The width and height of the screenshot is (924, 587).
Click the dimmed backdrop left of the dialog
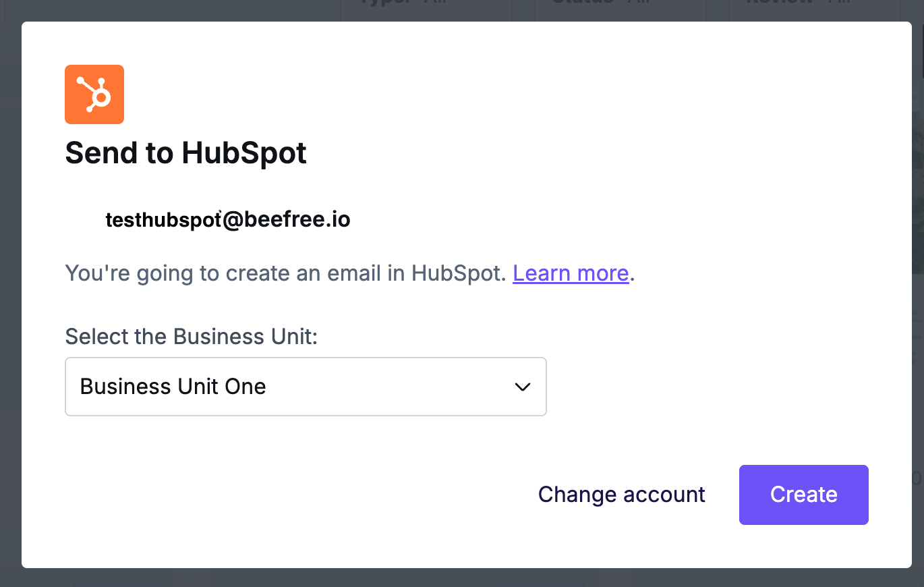tap(10, 293)
